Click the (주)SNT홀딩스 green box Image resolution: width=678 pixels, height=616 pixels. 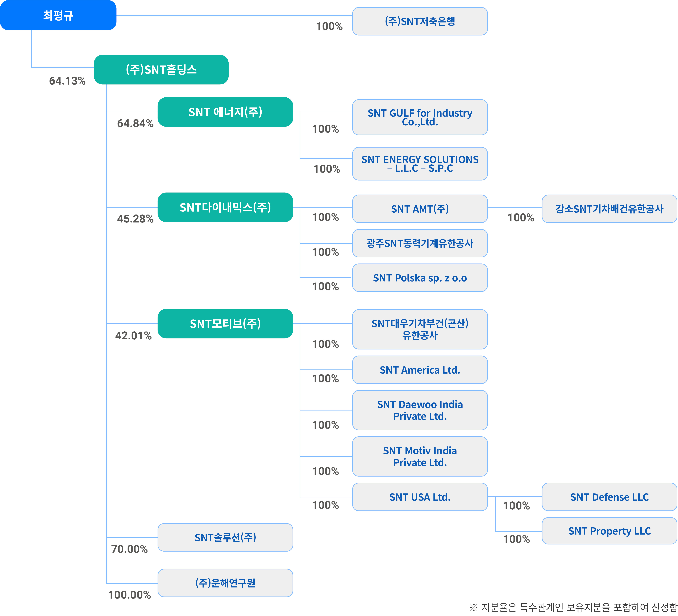click(x=161, y=70)
